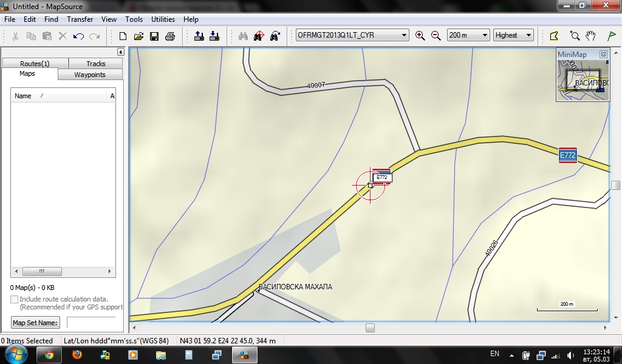The height and width of the screenshot is (364, 622).
Task: Open Firefox from the taskbar
Action: tap(77, 355)
